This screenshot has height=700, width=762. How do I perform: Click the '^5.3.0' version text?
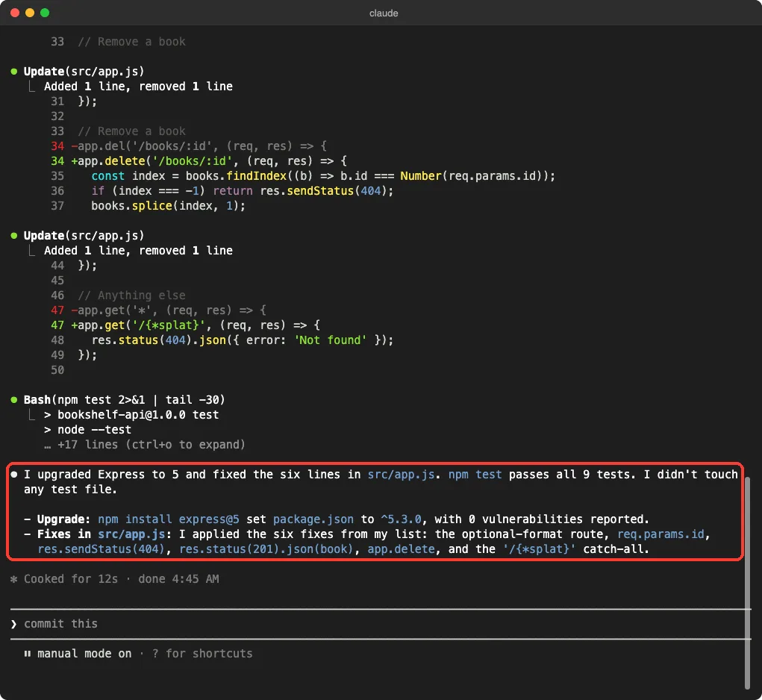[x=401, y=519]
